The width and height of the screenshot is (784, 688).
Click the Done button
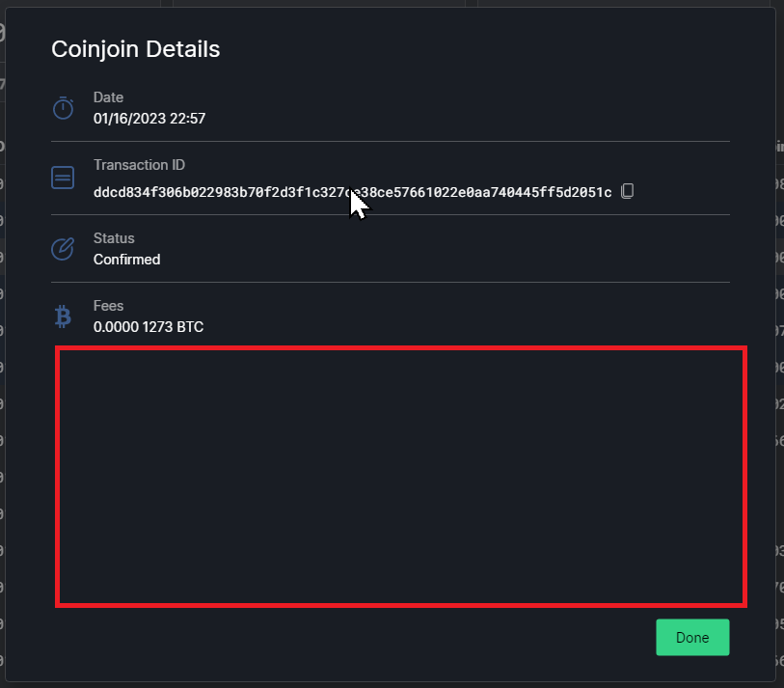tap(692, 637)
